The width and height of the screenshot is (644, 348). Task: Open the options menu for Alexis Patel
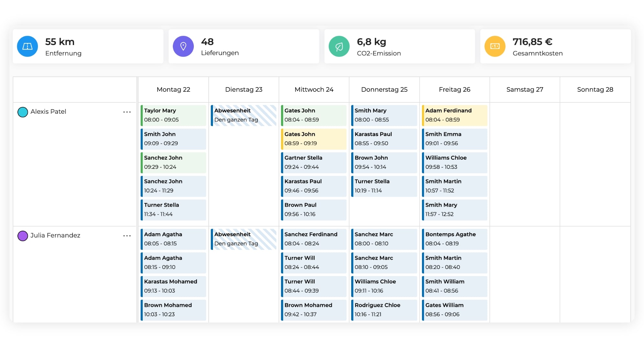point(127,112)
